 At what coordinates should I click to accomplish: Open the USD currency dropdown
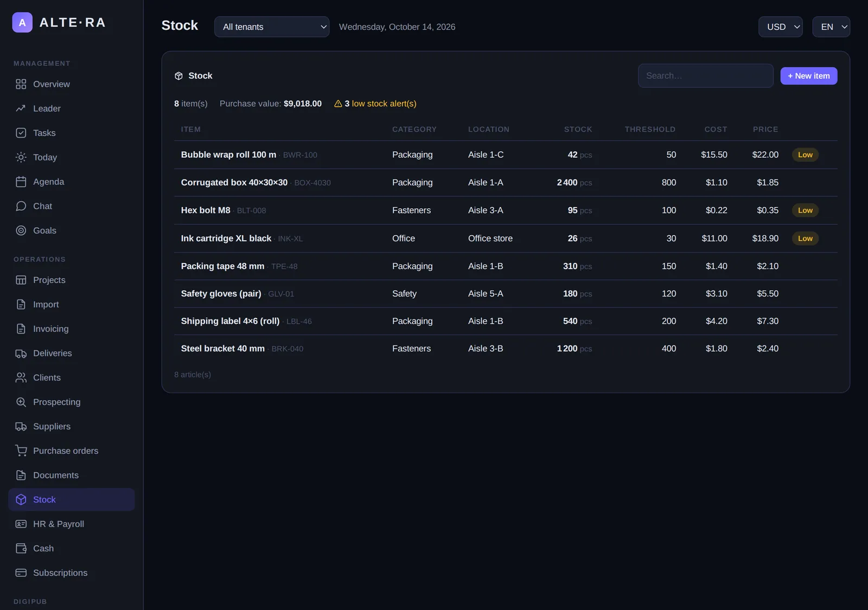(780, 27)
